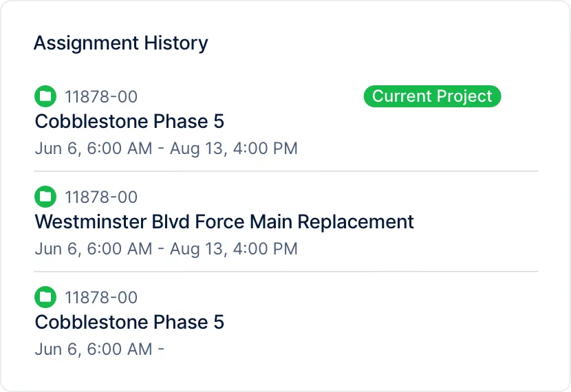Open the Cobblestone Phase 5 entry with open-ended date
Viewport: 571px width, 392px height.
pos(129,323)
